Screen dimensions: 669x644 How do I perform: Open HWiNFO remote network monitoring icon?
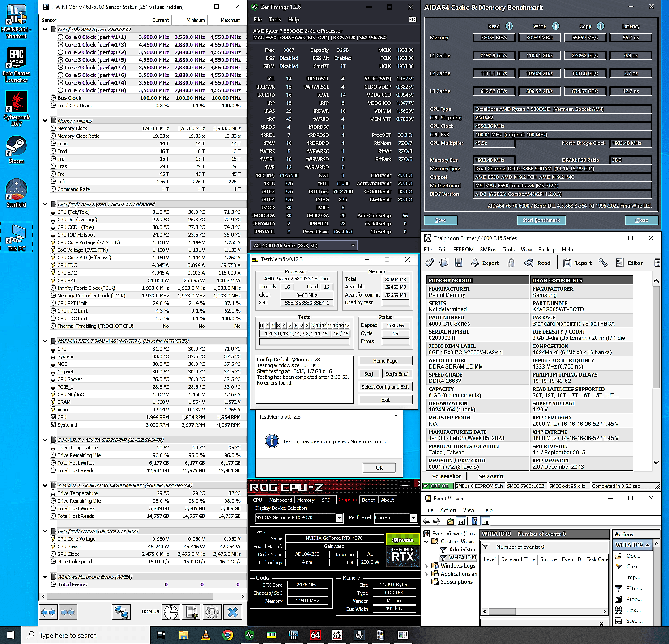[121, 612]
